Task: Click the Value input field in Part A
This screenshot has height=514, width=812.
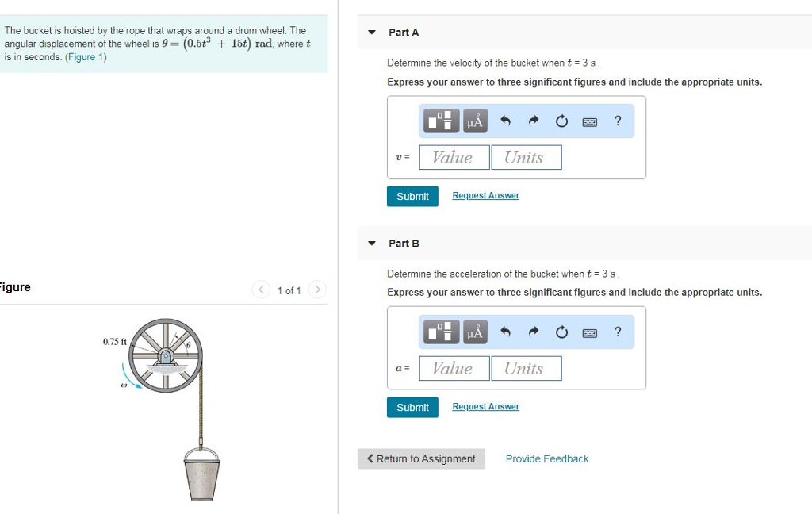Action: tap(454, 157)
